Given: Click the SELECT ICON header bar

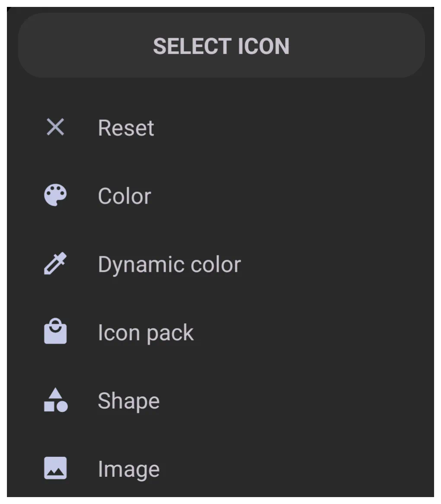Looking at the screenshot, I should point(221,45).
